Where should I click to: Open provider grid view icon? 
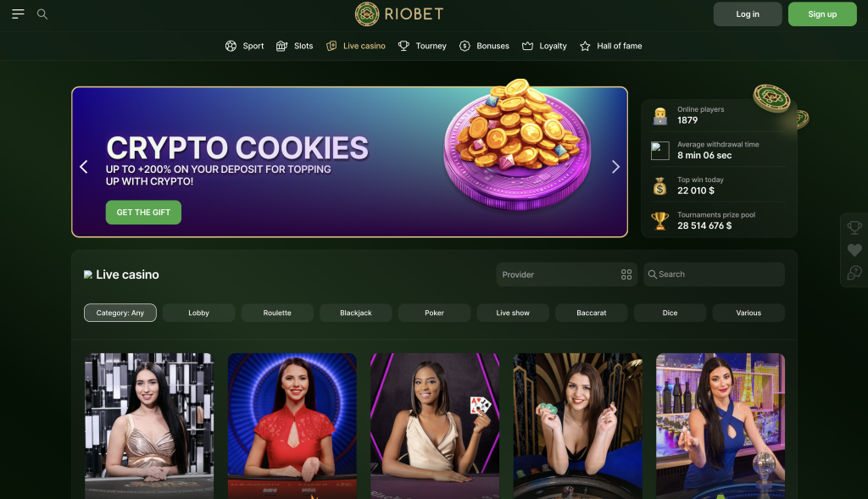click(x=626, y=274)
